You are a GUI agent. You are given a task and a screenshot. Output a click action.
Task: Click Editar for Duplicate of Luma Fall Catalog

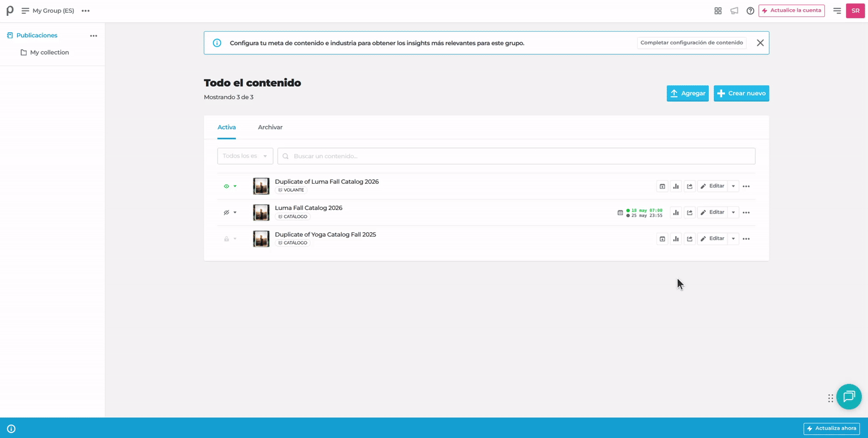[x=712, y=186]
